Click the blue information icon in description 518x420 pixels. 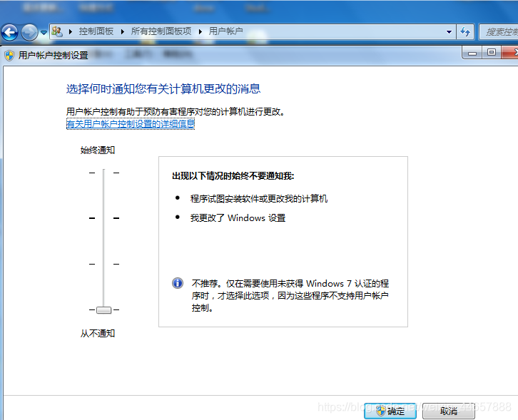[178, 283]
